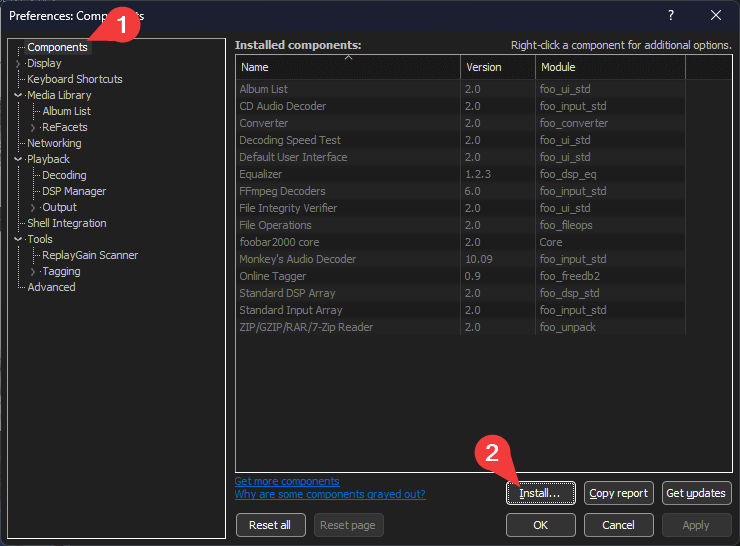This screenshot has width=740, height=546.
Task: Open Shell Integration settings
Action: [x=66, y=223]
